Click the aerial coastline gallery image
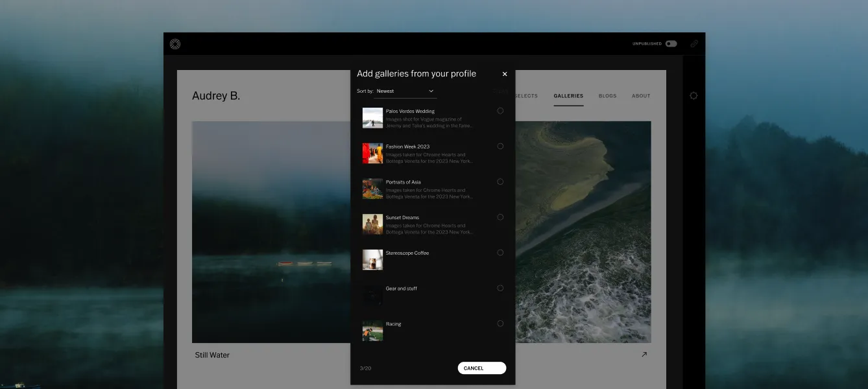The width and height of the screenshot is (868, 389). [x=583, y=232]
